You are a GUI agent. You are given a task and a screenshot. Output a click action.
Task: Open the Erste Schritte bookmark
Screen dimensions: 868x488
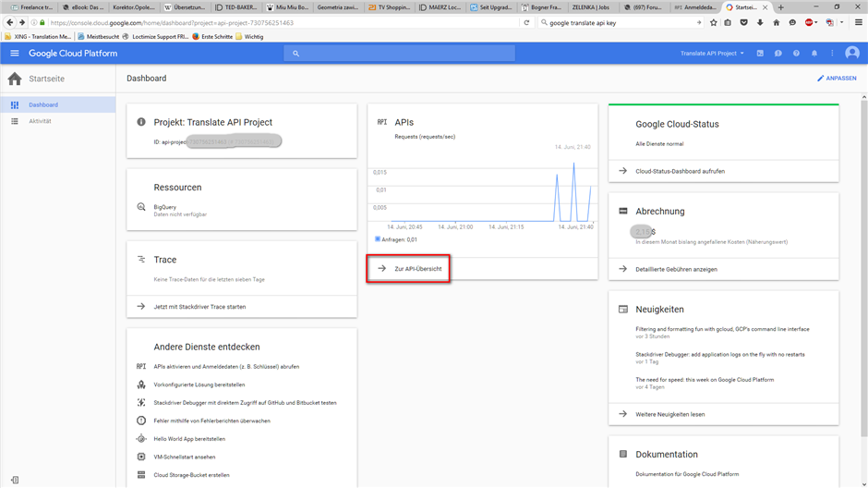[212, 37]
